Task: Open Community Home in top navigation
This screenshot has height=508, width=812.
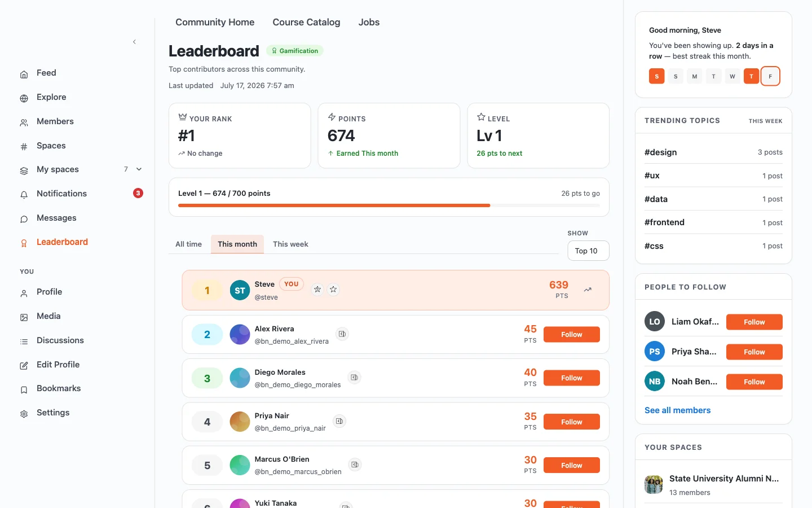Action: click(x=215, y=22)
